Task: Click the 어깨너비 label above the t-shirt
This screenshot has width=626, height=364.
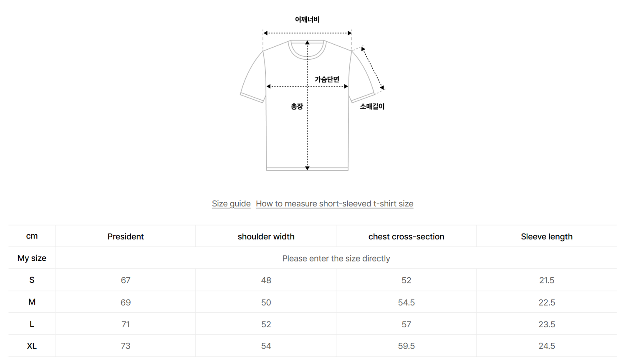Action: click(307, 20)
